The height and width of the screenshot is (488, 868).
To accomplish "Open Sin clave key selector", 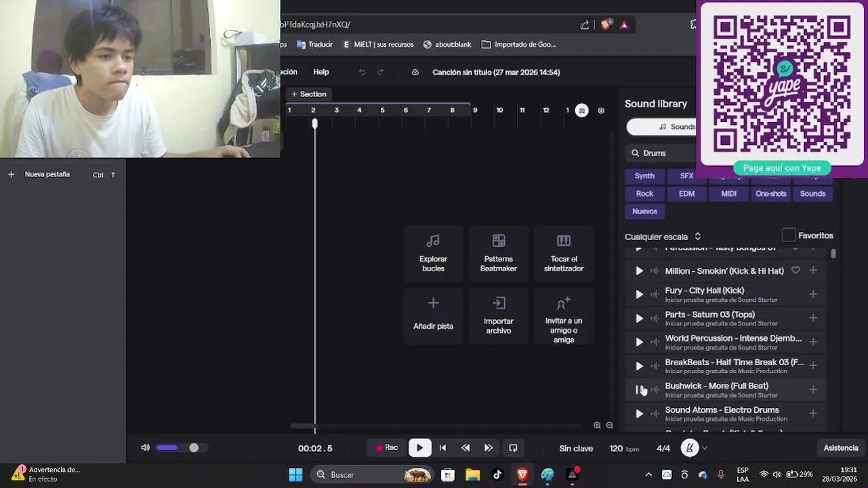I will [576, 448].
